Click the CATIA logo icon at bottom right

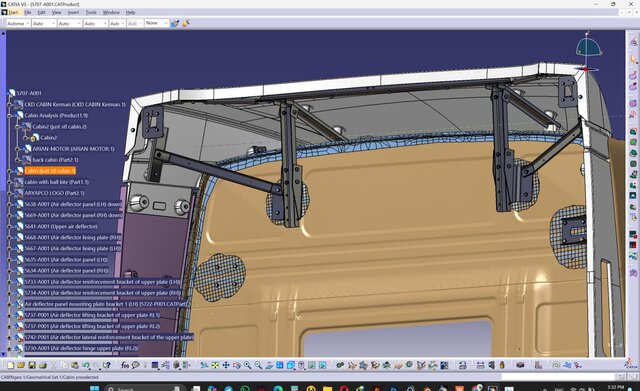(631, 364)
